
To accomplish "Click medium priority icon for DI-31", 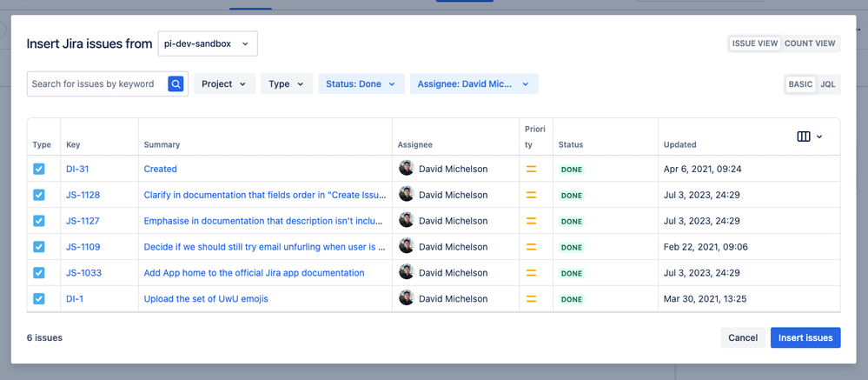I will click(531, 169).
